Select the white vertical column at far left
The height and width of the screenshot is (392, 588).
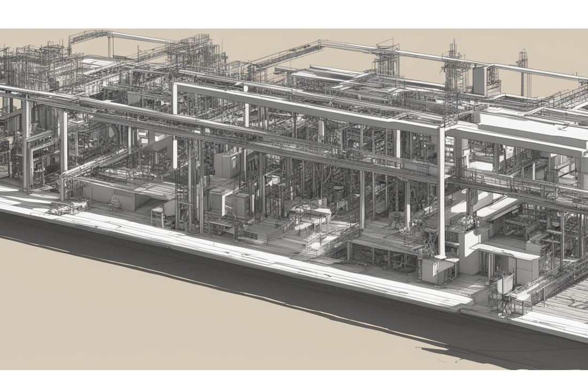click(x=26, y=144)
